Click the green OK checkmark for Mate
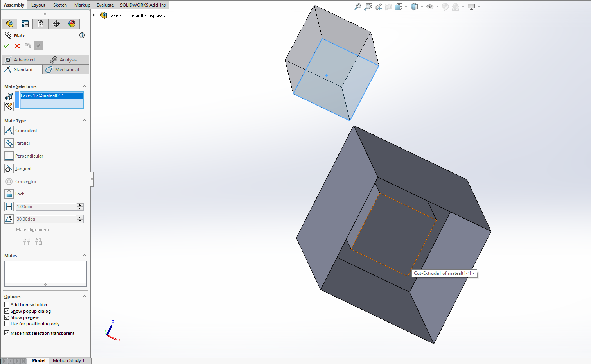This screenshot has width=591, height=364. pos(7,46)
